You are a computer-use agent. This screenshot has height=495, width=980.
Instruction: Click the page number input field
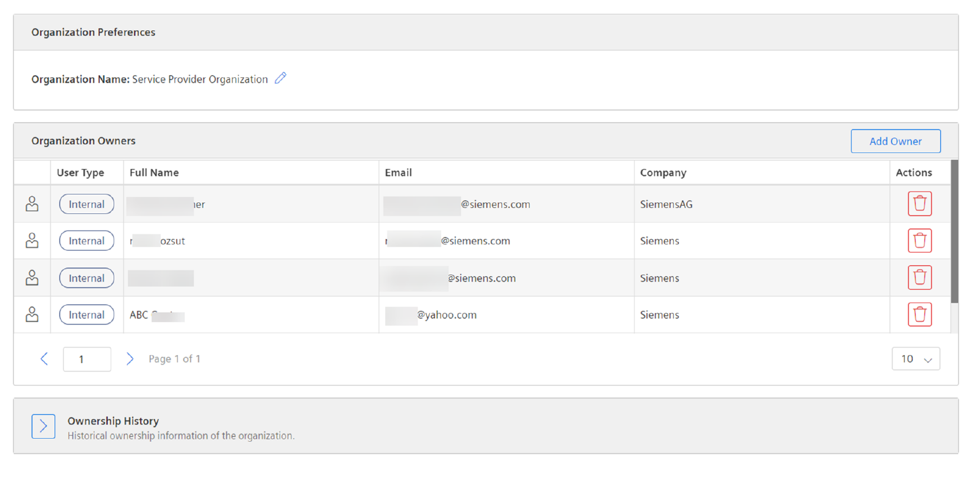point(87,359)
